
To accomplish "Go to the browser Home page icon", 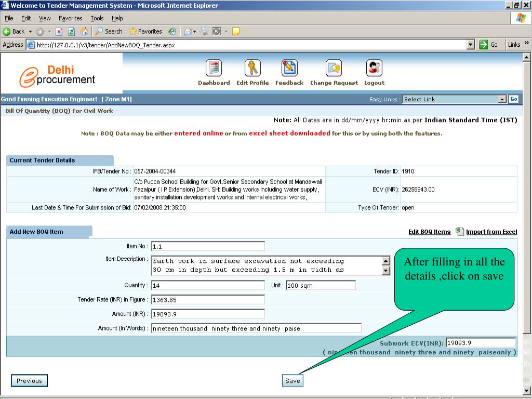I will [x=84, y=32].
